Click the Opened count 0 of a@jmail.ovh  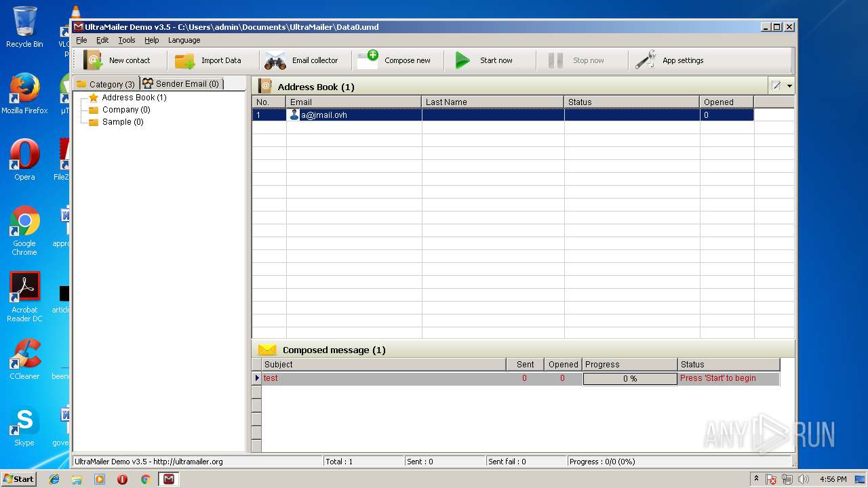706,115
